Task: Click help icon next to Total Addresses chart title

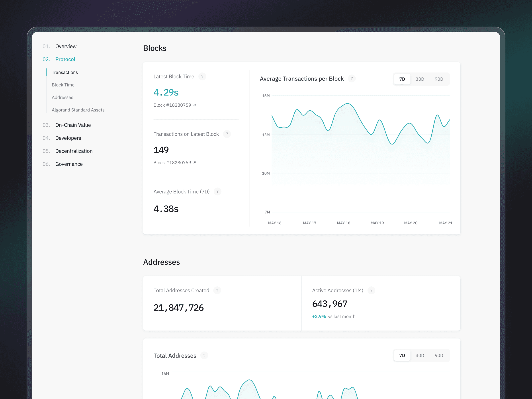Action: pyautogui.click(x=204, y=355)
